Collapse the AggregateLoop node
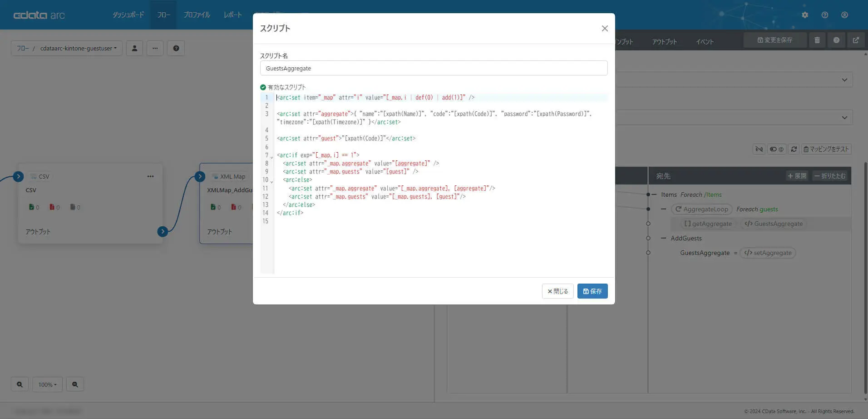This screenshot has width=868, height=419. pyautogui.click(x=664, y=209)
